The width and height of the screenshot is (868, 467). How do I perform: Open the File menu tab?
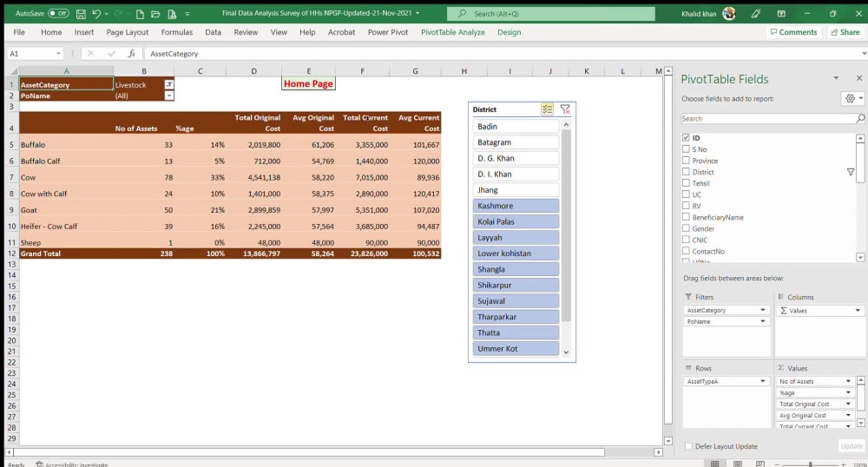click(x=19, y=32)
